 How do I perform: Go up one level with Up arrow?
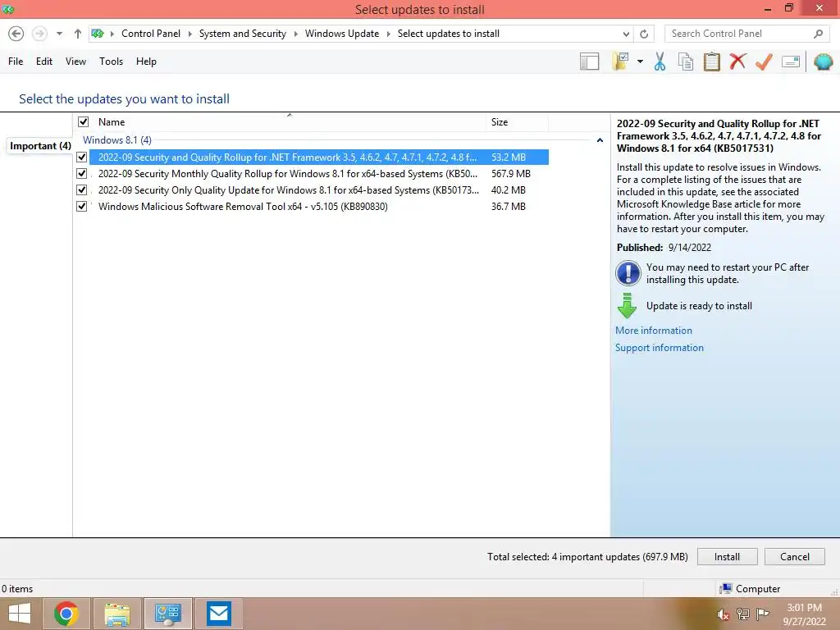78,34
